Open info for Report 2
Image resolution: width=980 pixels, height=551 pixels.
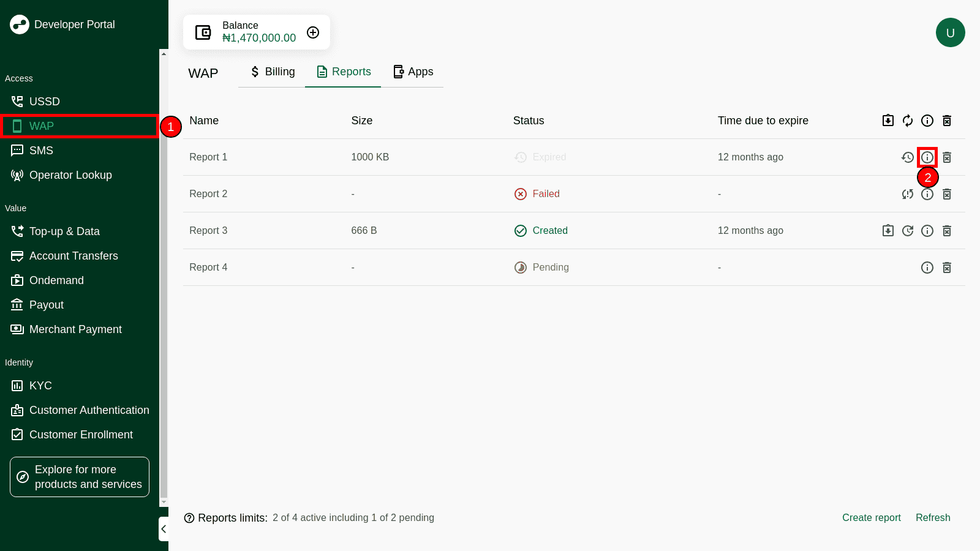pyautogui.click(x=927, y=194)
